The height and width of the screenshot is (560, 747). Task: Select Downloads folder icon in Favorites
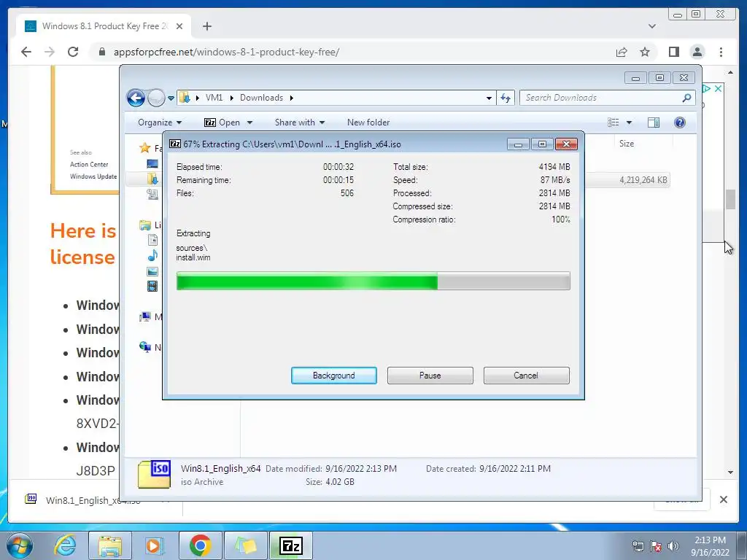tap(152, 179)
